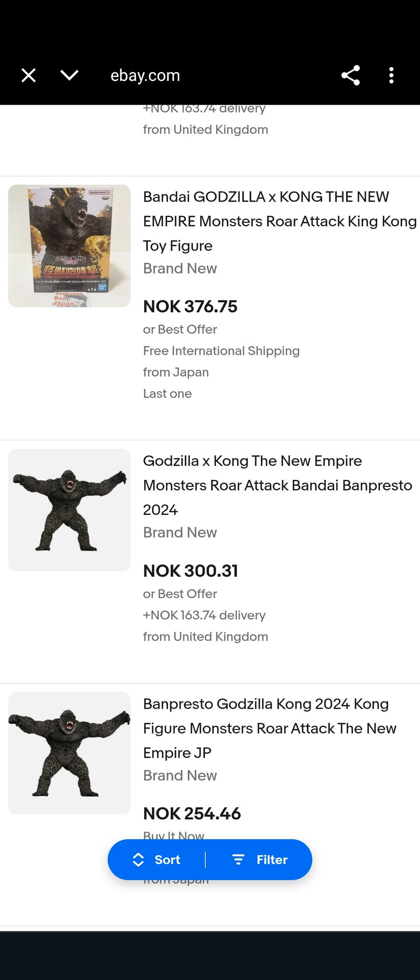Tap the share icon
Screen dimensions: 420x980
[350, 75]
